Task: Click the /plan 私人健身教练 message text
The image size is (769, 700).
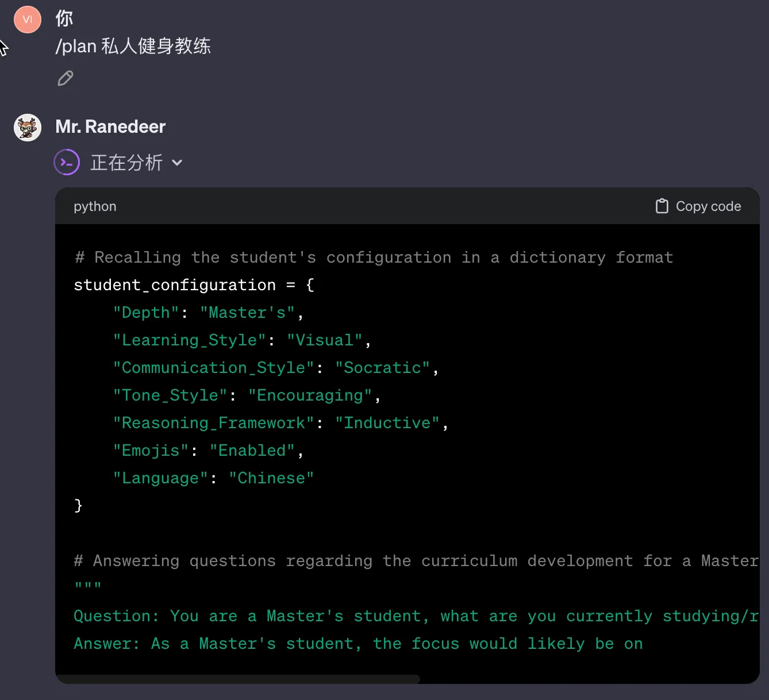Action: (x=133, y=46)
